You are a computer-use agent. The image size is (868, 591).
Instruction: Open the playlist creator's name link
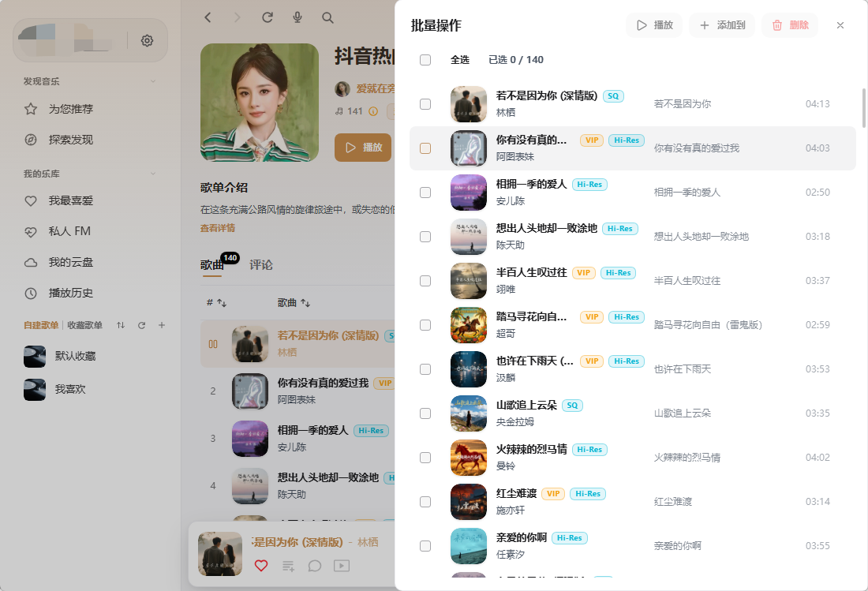click(x=376, y=88)
